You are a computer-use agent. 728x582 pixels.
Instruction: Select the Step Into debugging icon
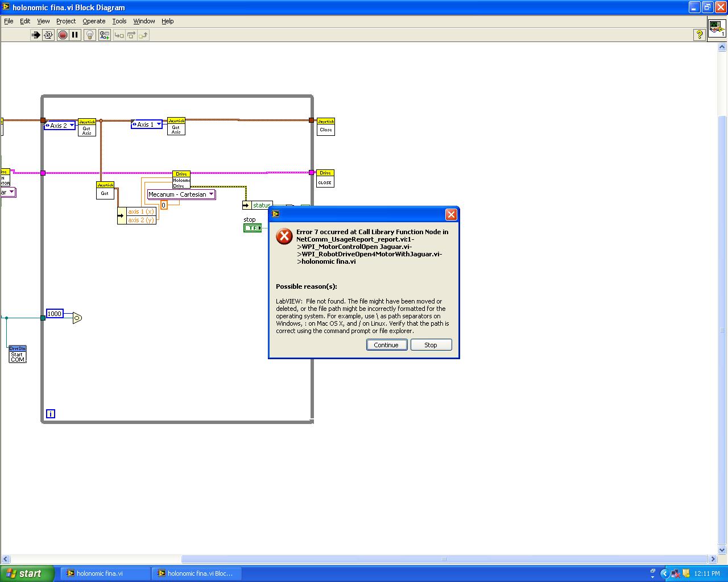pos(119,35)
